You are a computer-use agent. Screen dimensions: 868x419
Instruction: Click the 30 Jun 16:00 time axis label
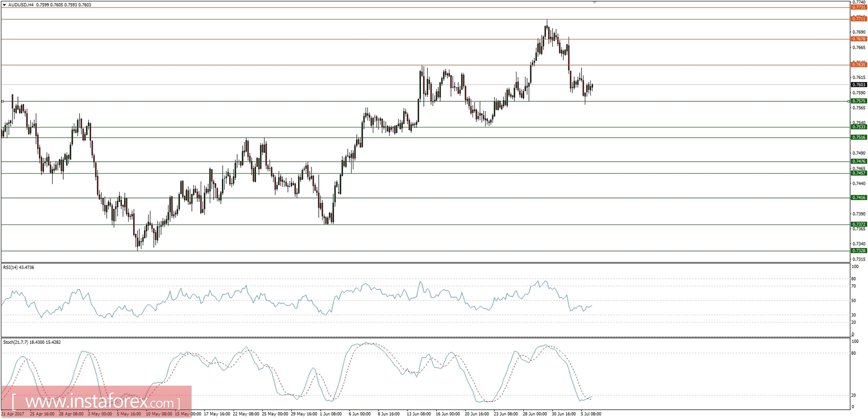[x=564, y=414]
